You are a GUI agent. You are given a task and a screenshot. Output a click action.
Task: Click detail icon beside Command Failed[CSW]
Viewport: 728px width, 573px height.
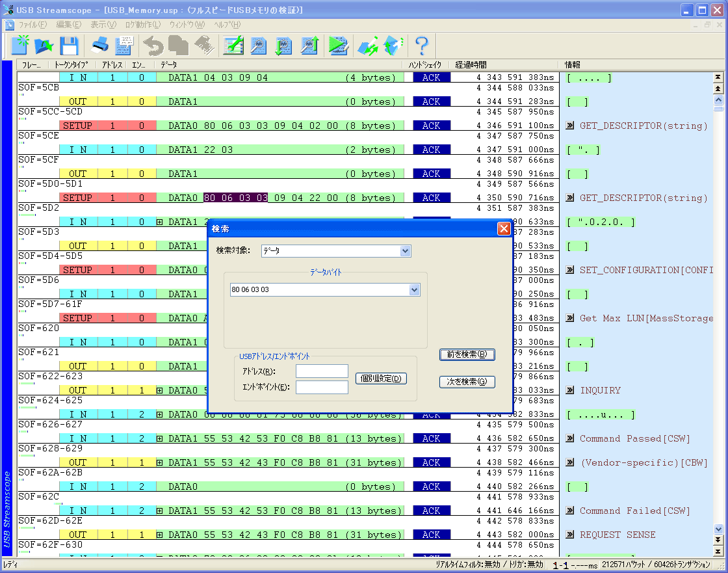pyautogui.click(x=569, y=511)
